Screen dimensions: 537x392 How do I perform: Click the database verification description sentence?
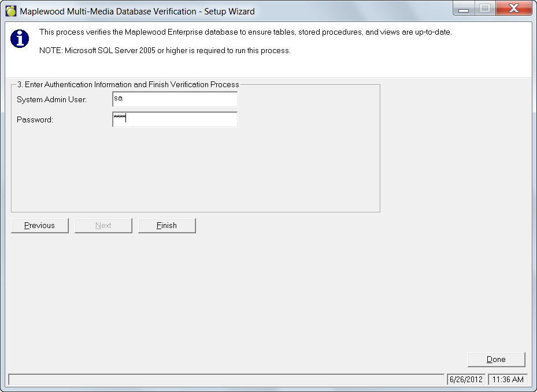245,32
